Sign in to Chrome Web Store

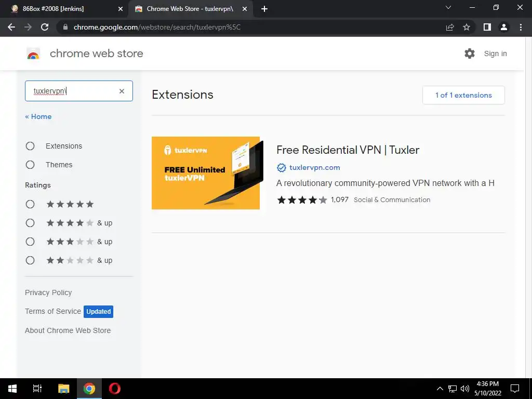[495, 54]
